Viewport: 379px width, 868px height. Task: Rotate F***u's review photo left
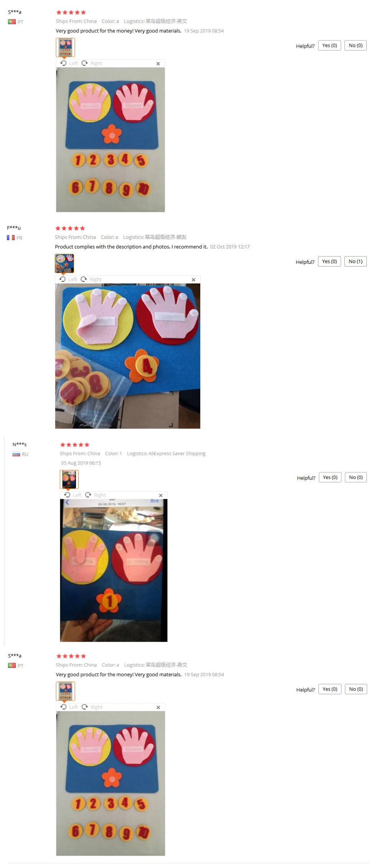[x=68, y=279]
